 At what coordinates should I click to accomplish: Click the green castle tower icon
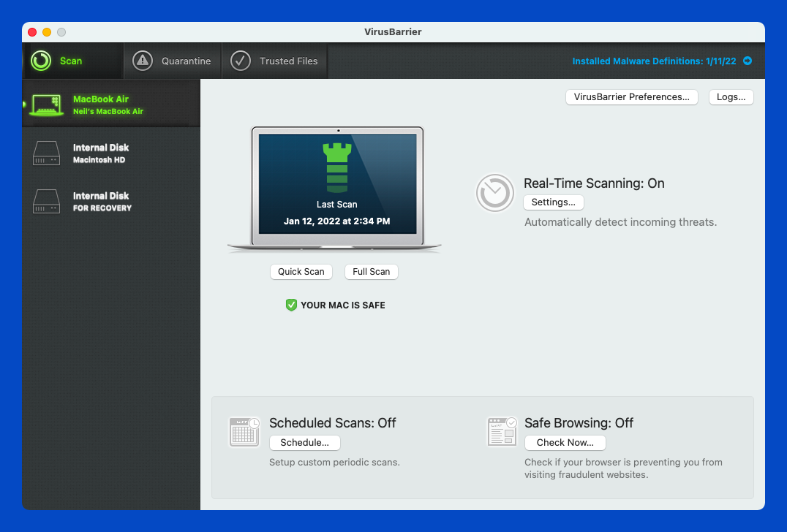pos(336,167)
